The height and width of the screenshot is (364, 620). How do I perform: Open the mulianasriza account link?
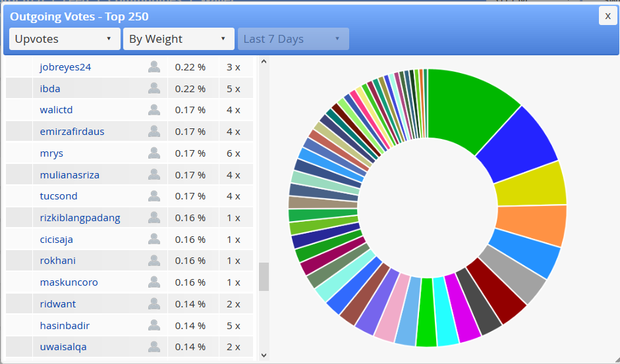pyautogui.click(x=70, y=174)
